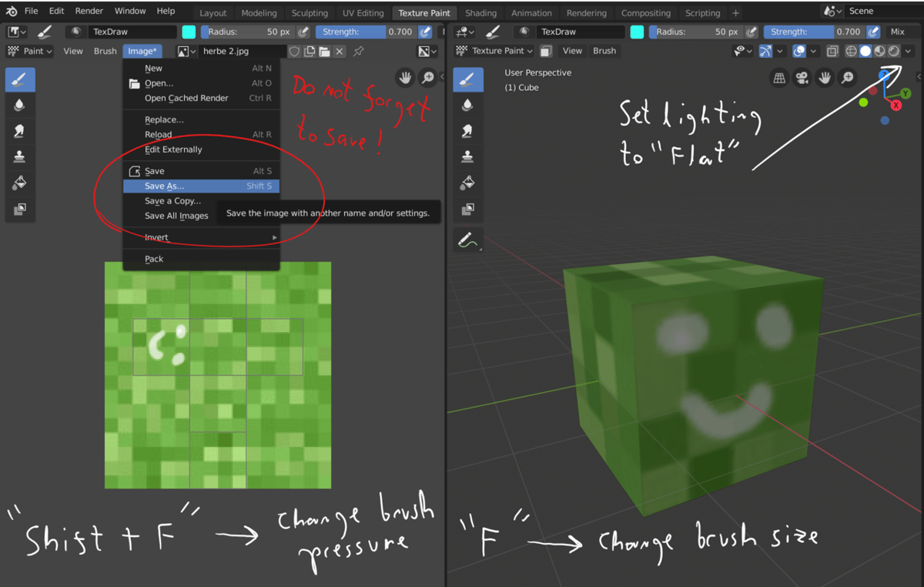The width and height of the screenshot is (924, 587).
Task: Click the 3D viewport pan hand icon
Action: 825,78
